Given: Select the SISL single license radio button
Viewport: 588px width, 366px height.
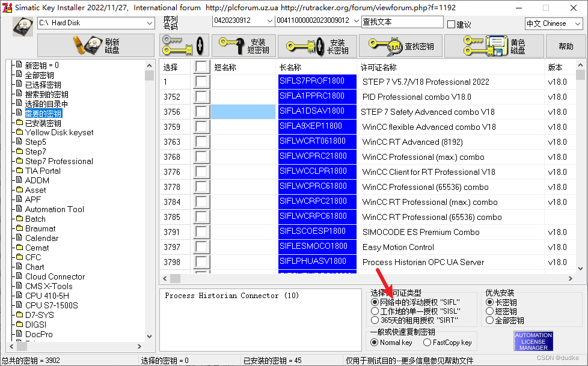Looking at the screenshot, I should pos(374,311).
